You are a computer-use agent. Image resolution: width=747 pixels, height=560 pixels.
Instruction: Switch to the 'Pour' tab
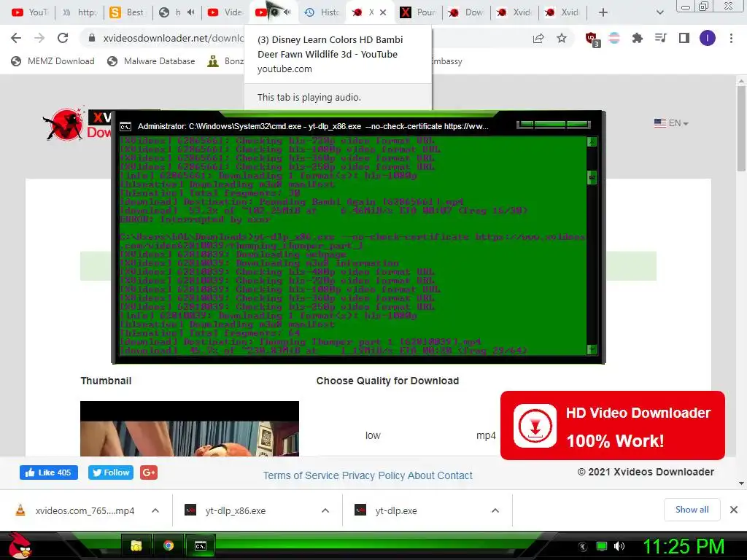(418, 12)
